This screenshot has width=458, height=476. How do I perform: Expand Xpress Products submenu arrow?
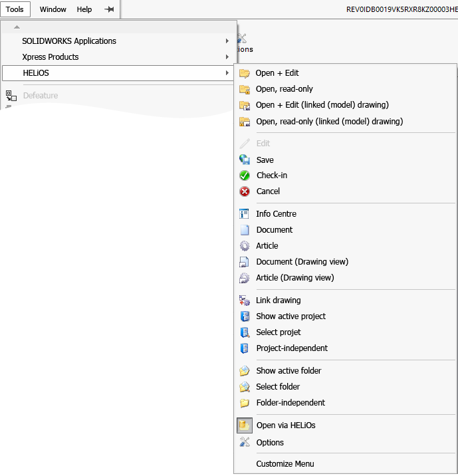[x=227, y=57]
